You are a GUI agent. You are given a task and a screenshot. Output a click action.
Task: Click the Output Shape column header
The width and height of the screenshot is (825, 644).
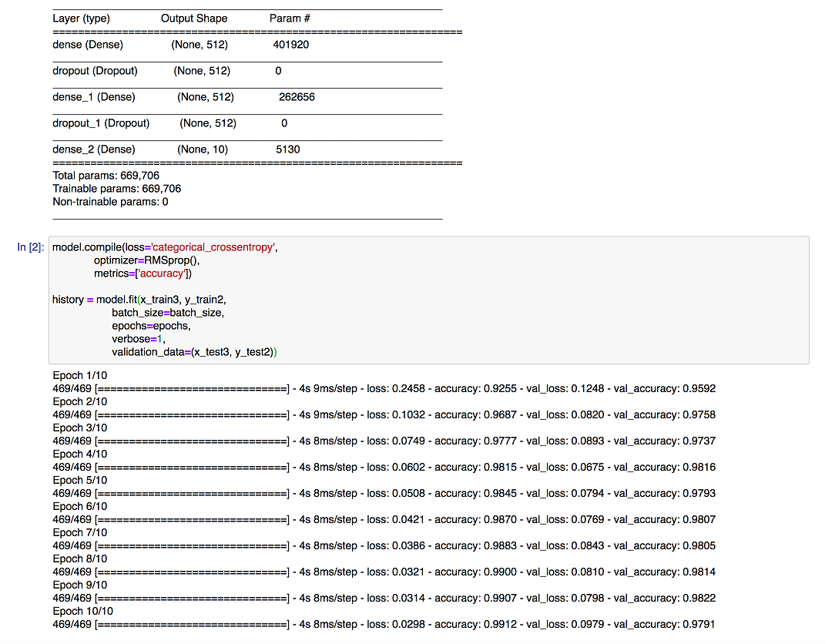click(194, 18)
